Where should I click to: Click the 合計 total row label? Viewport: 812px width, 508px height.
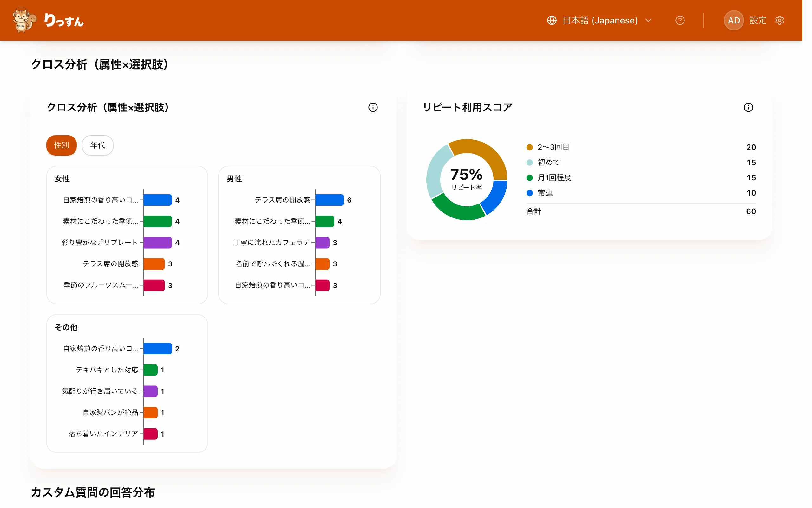pyautogui.click(x=534, y=211)
